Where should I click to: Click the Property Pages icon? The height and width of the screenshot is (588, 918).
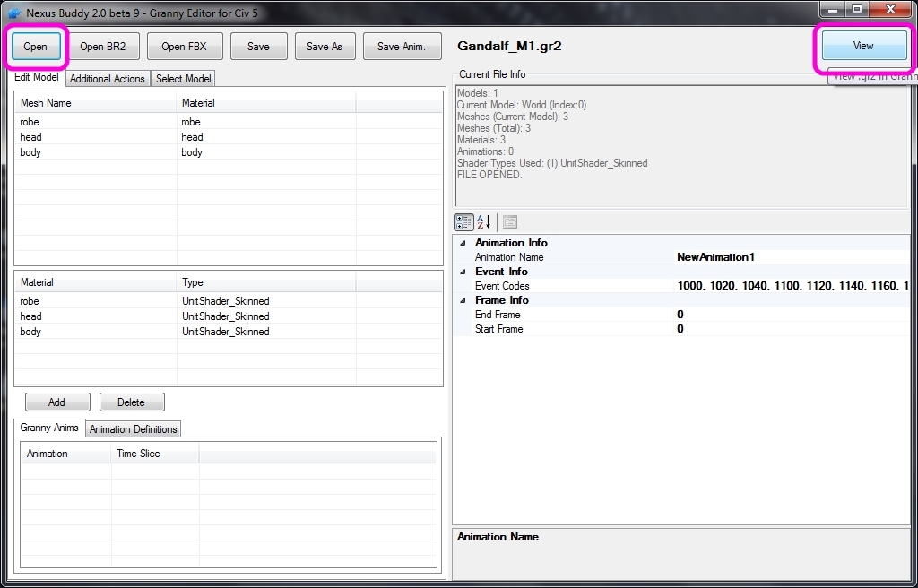[510, 222]
